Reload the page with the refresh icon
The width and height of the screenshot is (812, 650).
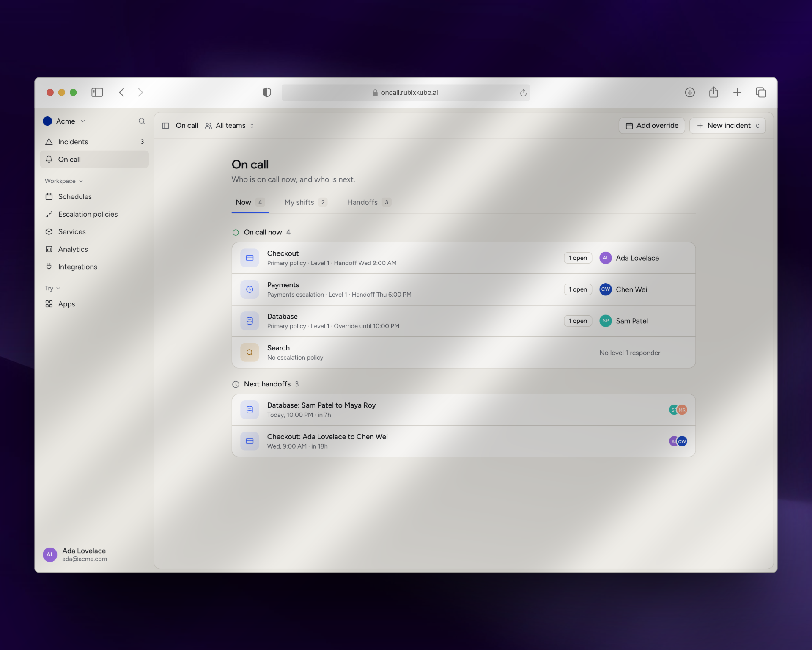(523, 93)
